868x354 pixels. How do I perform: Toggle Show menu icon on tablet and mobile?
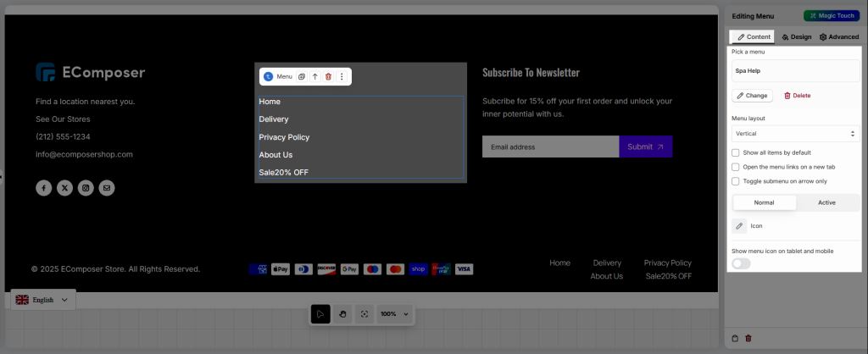(741, 263)
